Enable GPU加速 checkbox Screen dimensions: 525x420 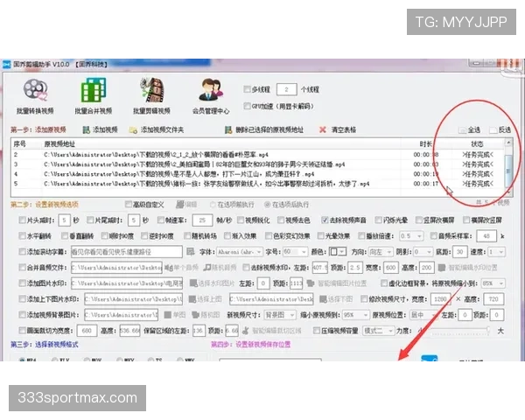247,106
